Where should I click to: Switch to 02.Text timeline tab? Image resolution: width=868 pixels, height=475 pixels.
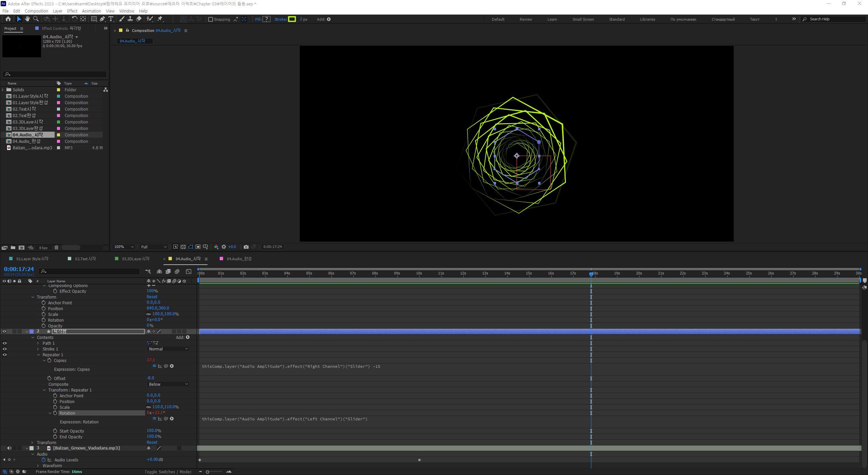(x=85, y=259)
